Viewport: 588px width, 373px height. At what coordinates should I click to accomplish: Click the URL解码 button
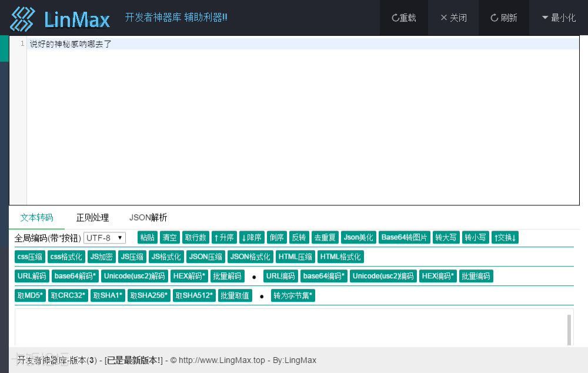[32, 276]
